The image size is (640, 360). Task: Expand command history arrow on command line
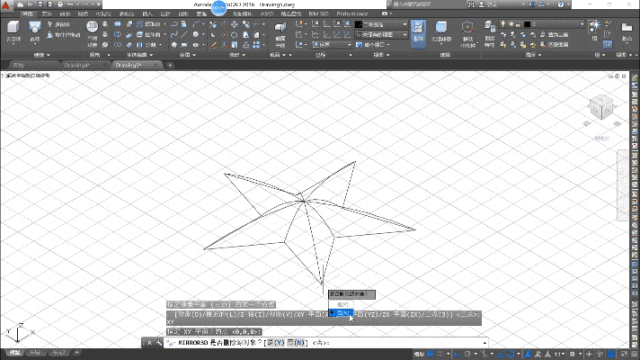(484, 343)
